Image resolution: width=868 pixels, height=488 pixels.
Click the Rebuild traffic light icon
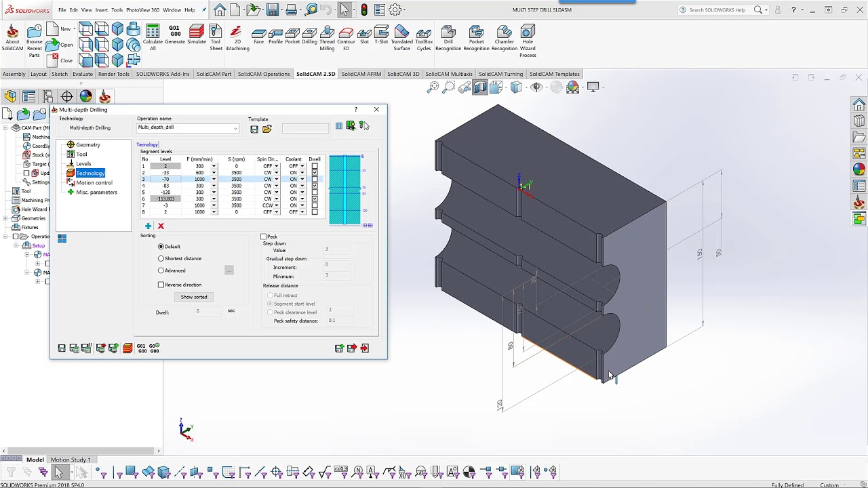(x=364, y=9)
